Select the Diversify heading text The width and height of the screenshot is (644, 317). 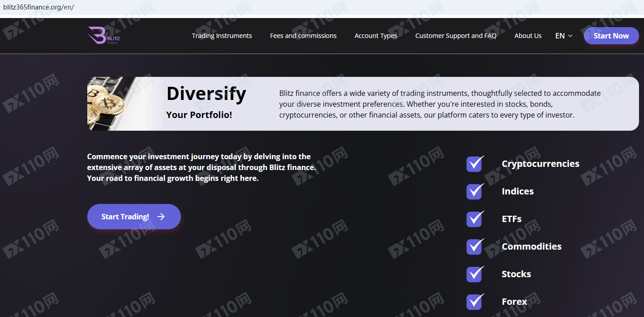(206, 94)
